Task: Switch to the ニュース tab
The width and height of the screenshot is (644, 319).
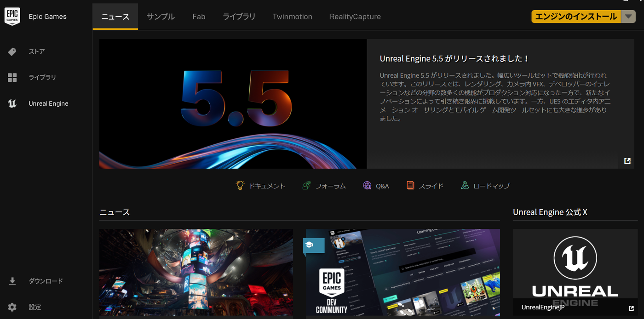Action: click(115, 17)
